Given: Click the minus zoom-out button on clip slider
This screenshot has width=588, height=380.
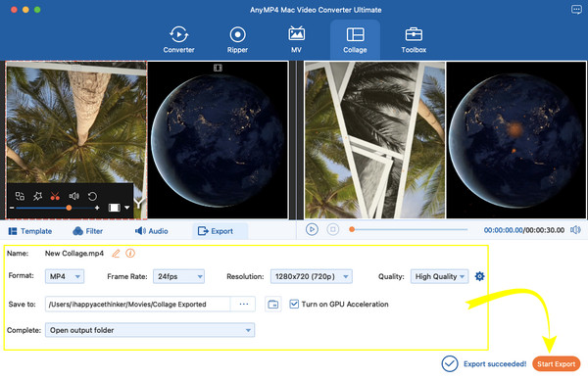Looking at the screenshot, I should point(12,208).
